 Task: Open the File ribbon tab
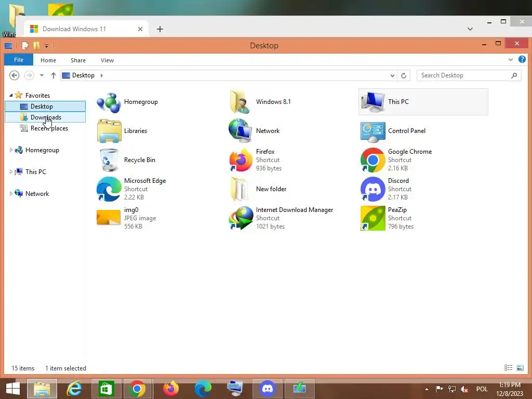coord(19,60)
